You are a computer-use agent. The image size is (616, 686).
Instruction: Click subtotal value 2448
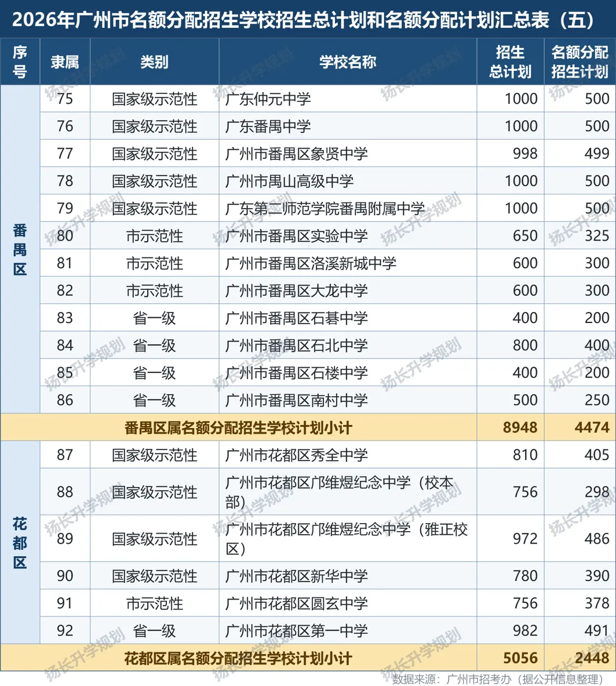[x=592, y=658]
